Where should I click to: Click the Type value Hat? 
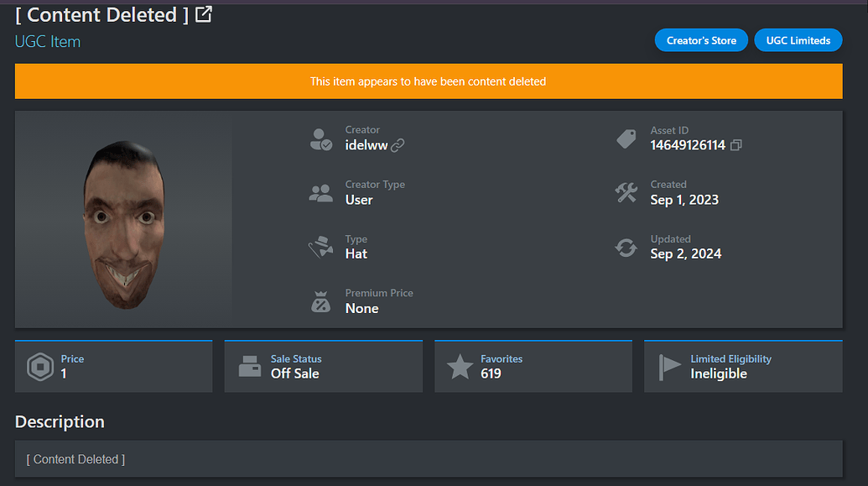coord(356,253)
